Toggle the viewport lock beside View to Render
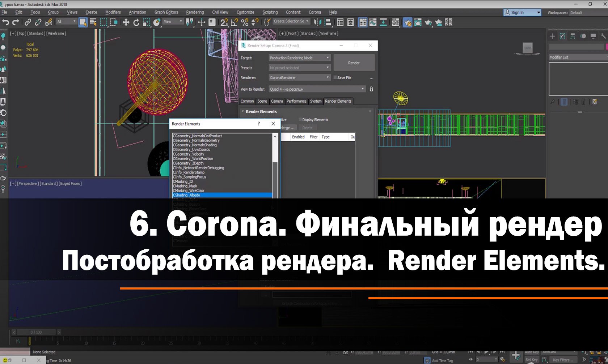This screenshot has height=364, width=608. tap(371, 89)
